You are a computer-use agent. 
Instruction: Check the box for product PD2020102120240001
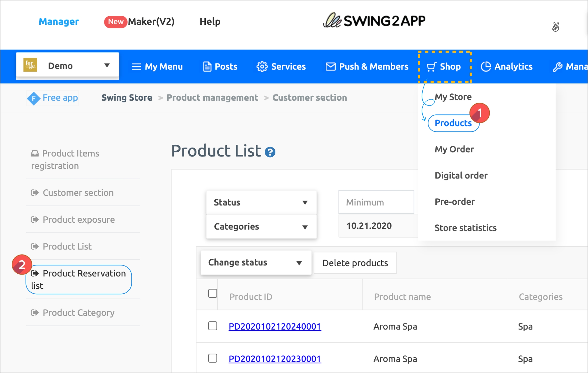[x=212, y=326]
